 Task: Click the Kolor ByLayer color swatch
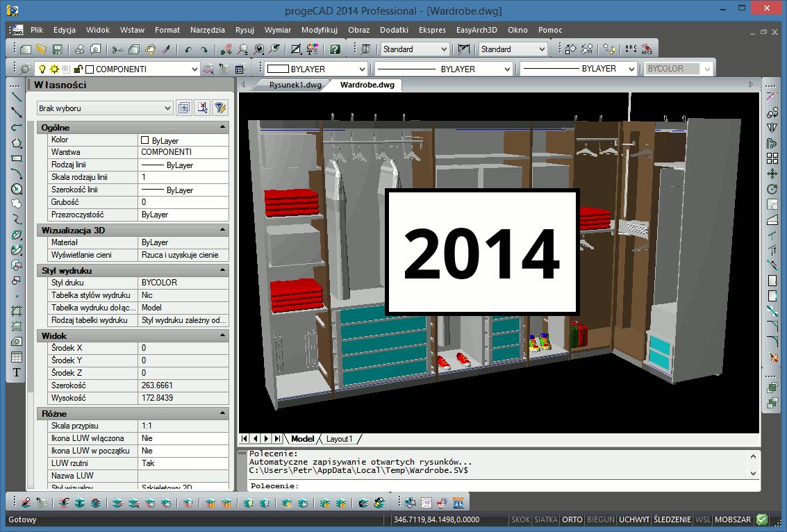[145, 140]
